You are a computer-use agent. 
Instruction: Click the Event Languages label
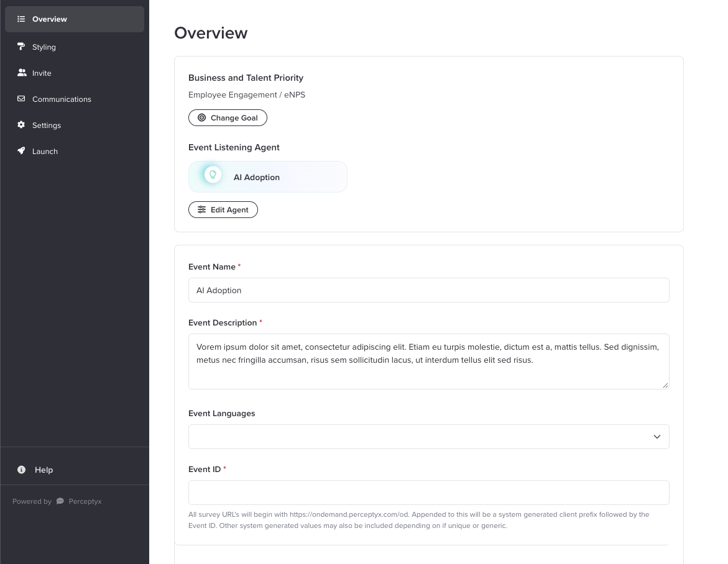click(221, 413)
